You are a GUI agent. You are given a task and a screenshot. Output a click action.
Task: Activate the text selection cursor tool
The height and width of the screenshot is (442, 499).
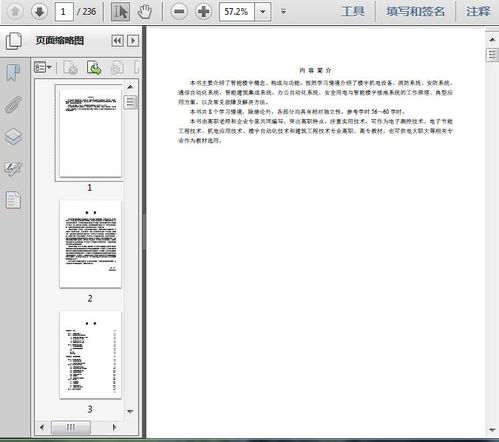pyautogui.click(x=120, y=12)
